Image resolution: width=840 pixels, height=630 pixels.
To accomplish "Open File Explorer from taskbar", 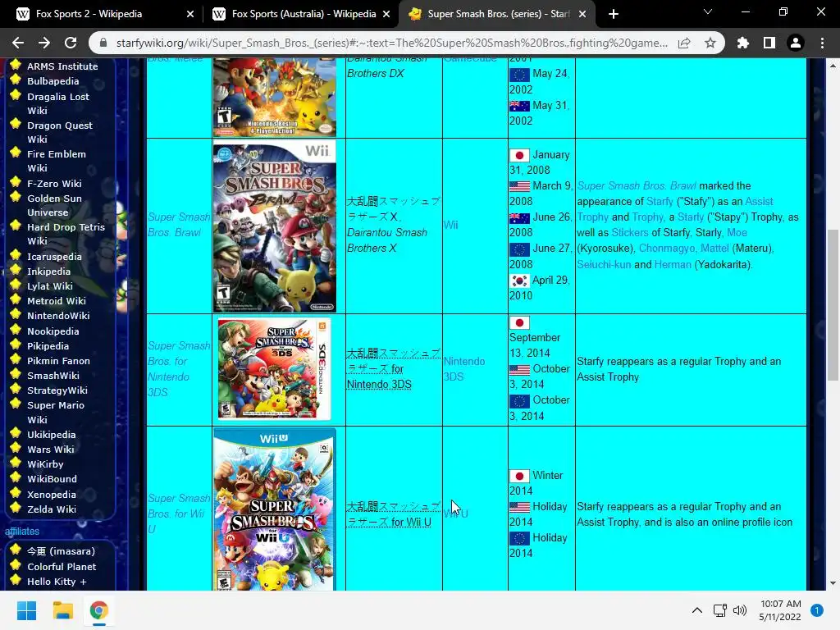I will click(62, 610).
